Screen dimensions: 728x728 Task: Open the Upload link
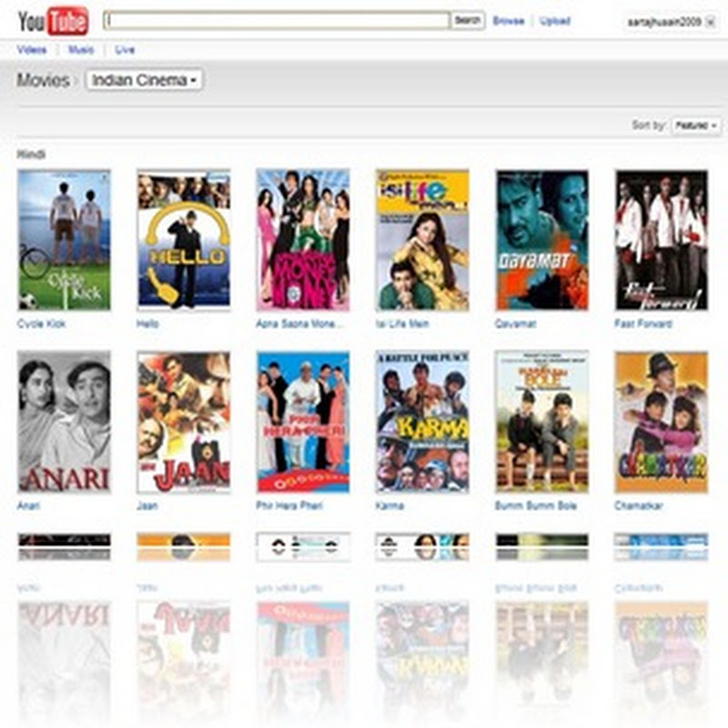(555, 21)
